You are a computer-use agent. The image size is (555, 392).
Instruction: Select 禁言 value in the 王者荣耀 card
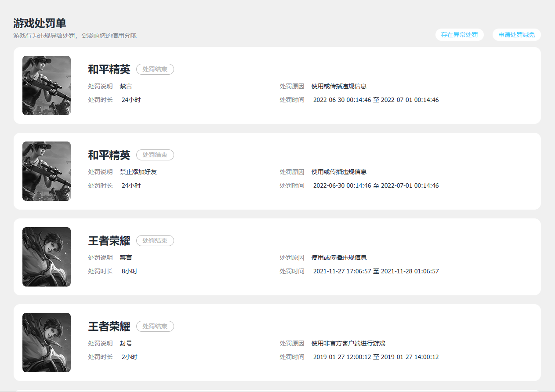coord(126,258)
